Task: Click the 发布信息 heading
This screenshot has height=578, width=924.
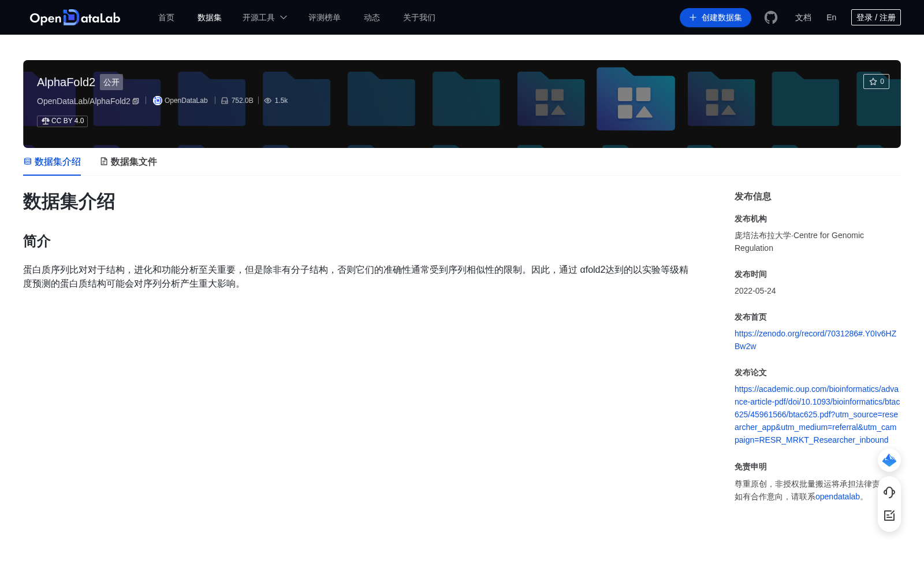Action: (x=752, y=197)
